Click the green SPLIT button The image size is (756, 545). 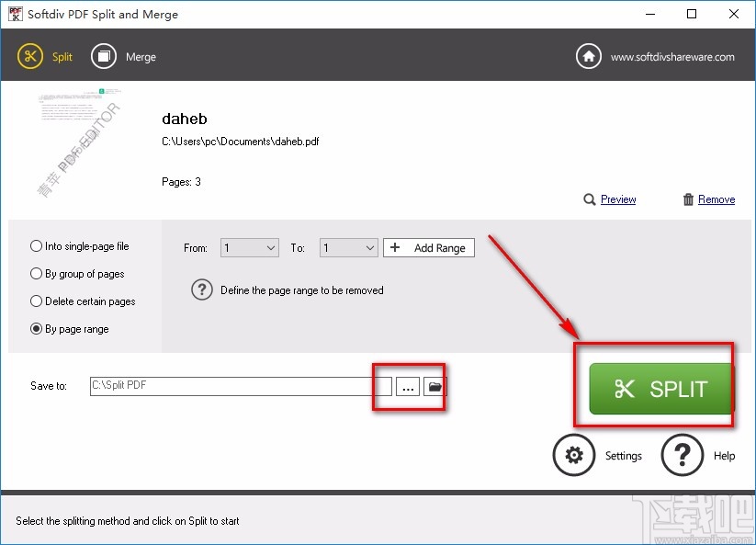[661, 389]
